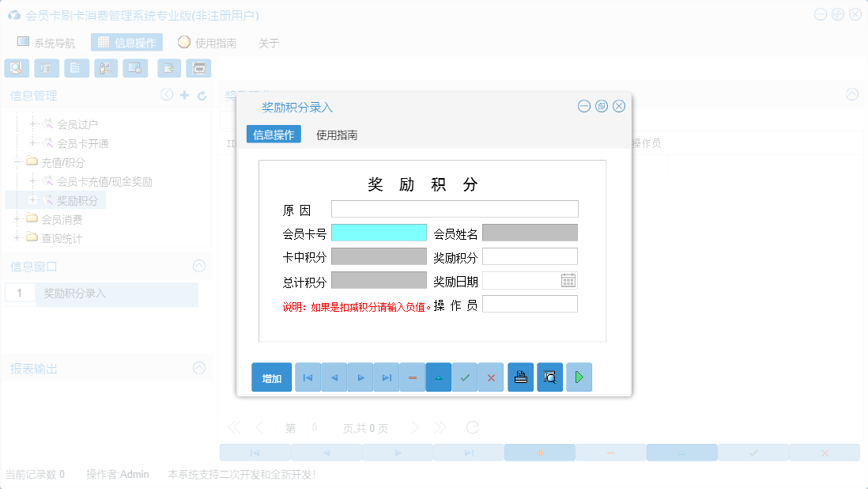Click the printer icon in the dialog toolbar
The width and height of the screenshot is (868, 489).
tap(520, 377)
